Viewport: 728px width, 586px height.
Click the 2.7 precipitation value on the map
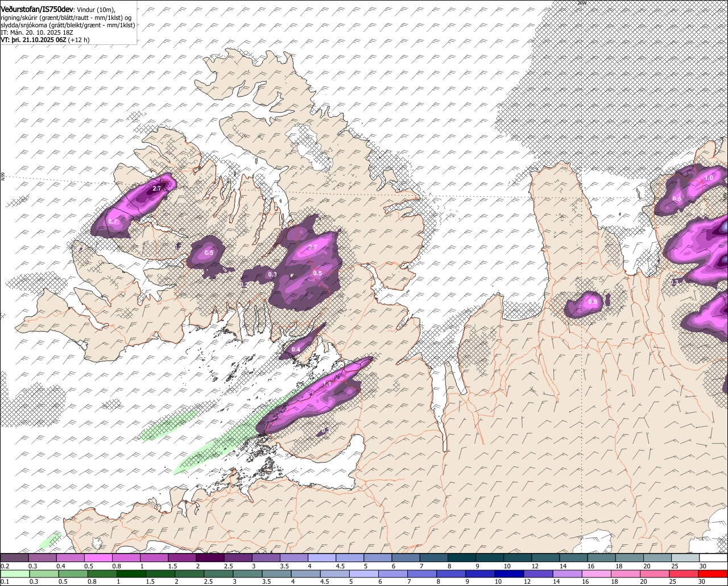158,188
